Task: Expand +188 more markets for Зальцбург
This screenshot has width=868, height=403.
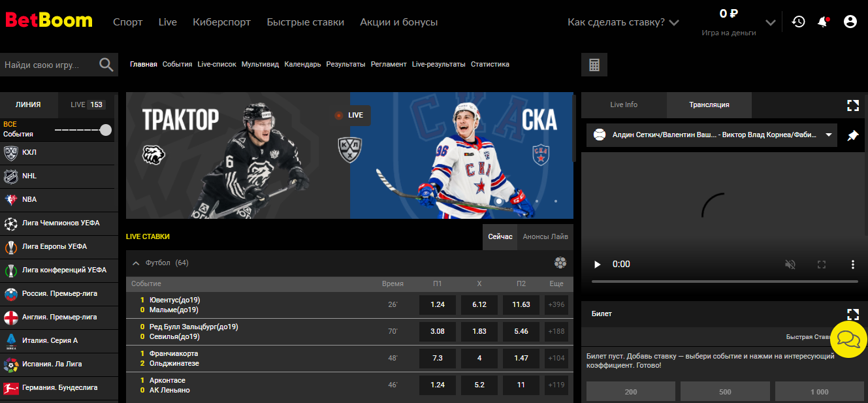Action: tap(556, 332)
